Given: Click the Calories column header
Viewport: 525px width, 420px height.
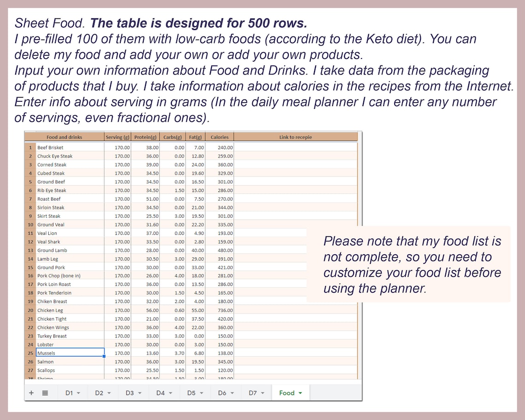Looking at the screenshot, I should point(220,137).
